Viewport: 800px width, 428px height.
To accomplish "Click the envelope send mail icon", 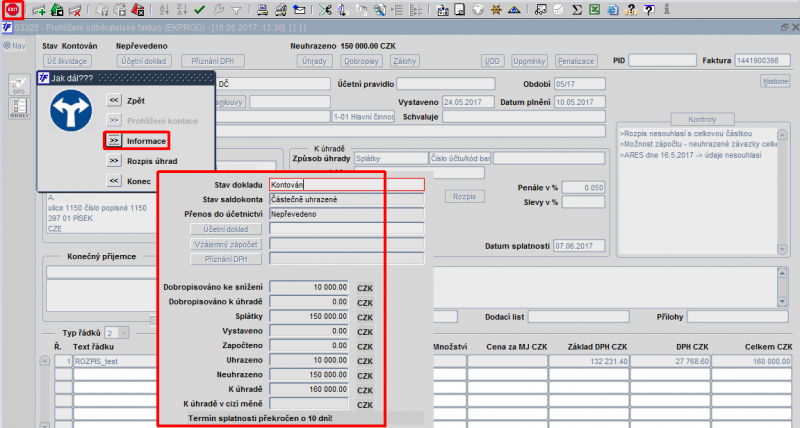I will point(299,10).
